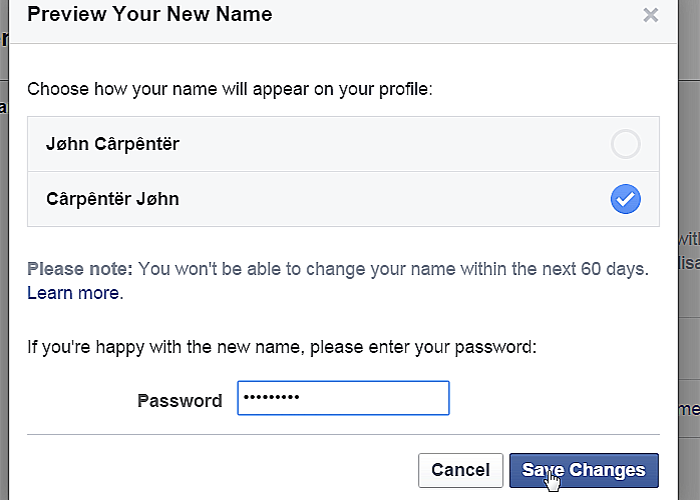
Task: Click the masked password dots
Action: click(271, 397)
